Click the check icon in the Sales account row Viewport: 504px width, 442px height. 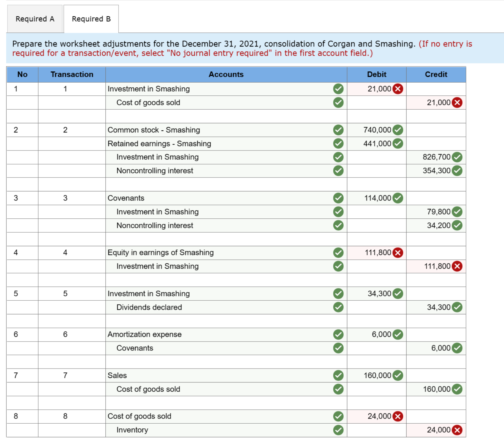[338, 375]
